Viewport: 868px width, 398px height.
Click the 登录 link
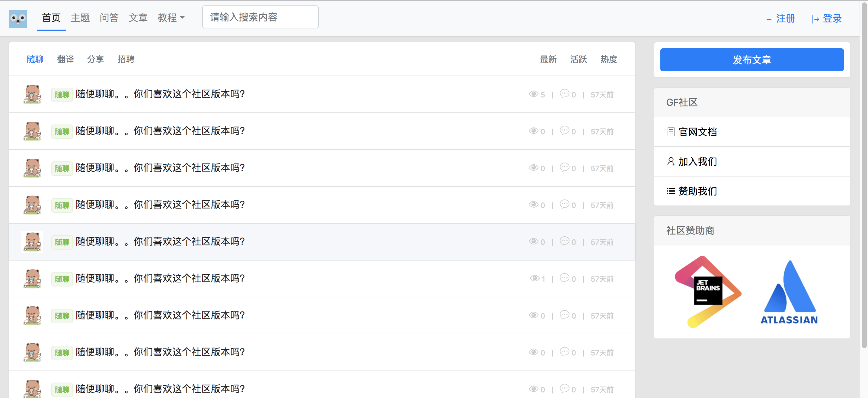point(827,18)
